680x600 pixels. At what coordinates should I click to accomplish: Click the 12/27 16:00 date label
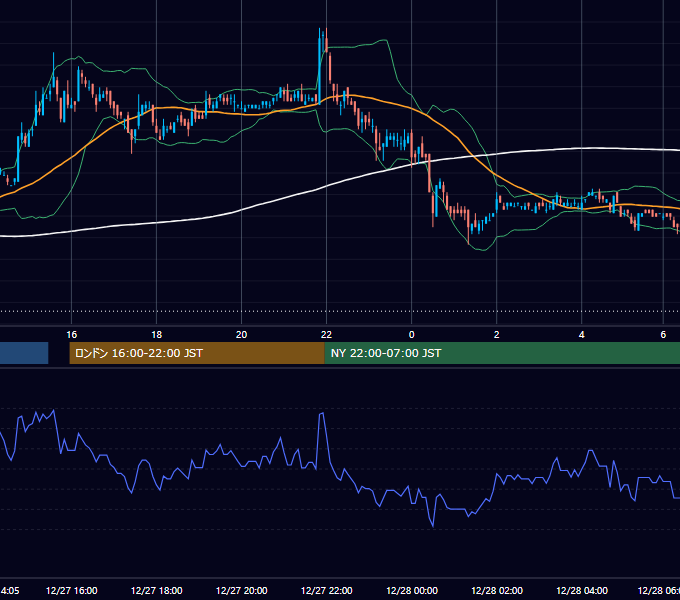click(72, 590)
